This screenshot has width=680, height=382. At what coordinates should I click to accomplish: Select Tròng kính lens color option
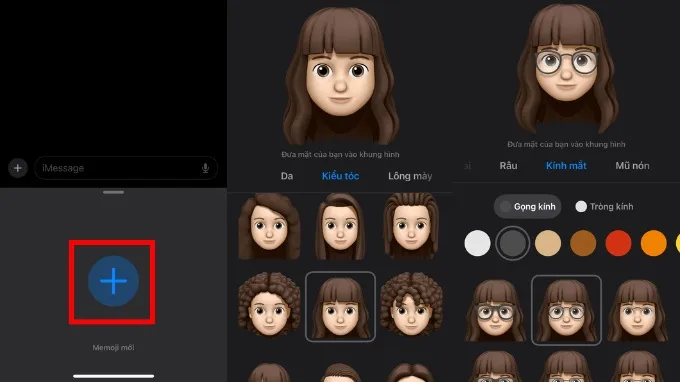coord(604,206)
